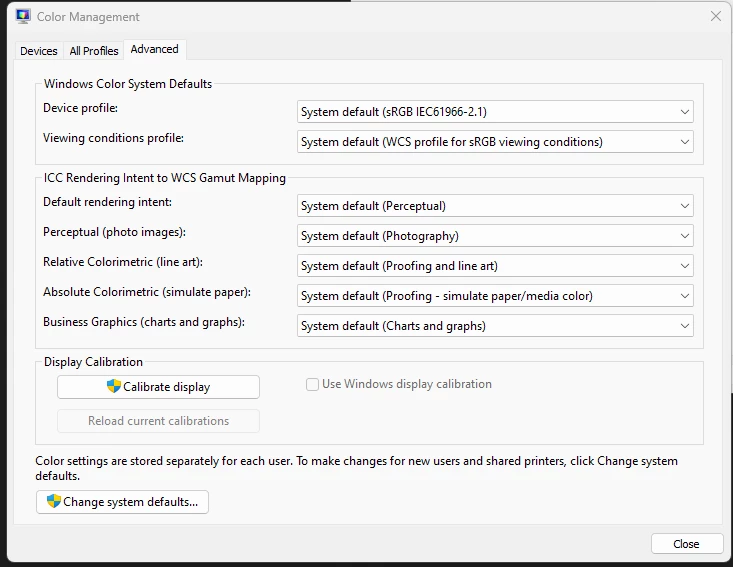Image resolution: width=733 pixels, height=567 pixels.
Task: Open the Perceptual (photo images) dropdown
Action: click(495, 236)
